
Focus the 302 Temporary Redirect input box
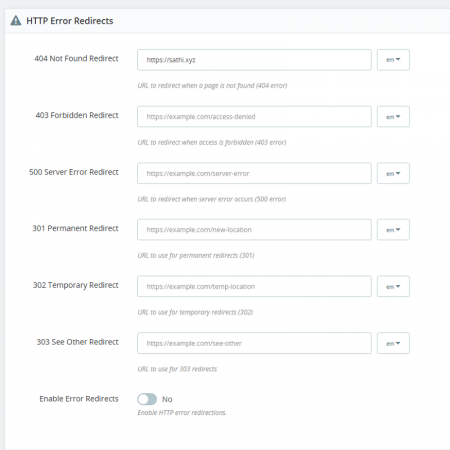click(254, 286)
